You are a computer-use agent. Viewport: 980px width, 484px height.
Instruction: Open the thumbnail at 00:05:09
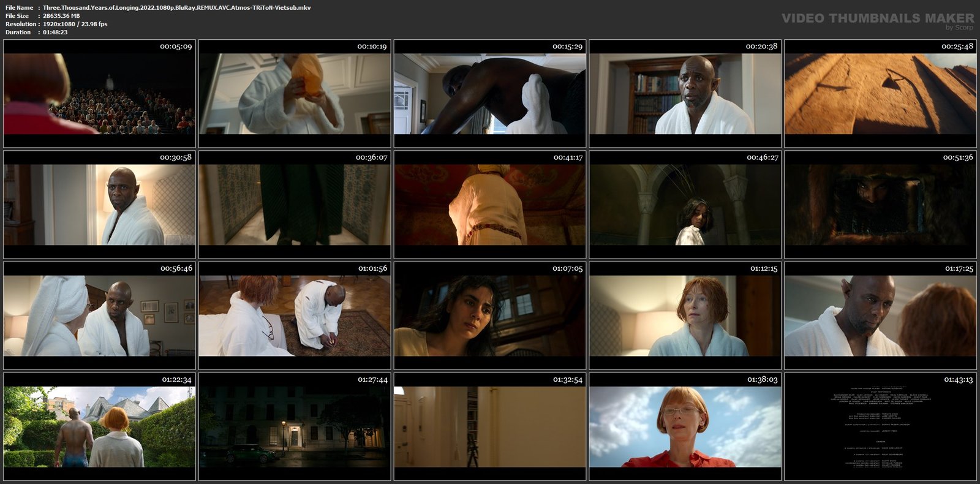[x=99, y=94]
